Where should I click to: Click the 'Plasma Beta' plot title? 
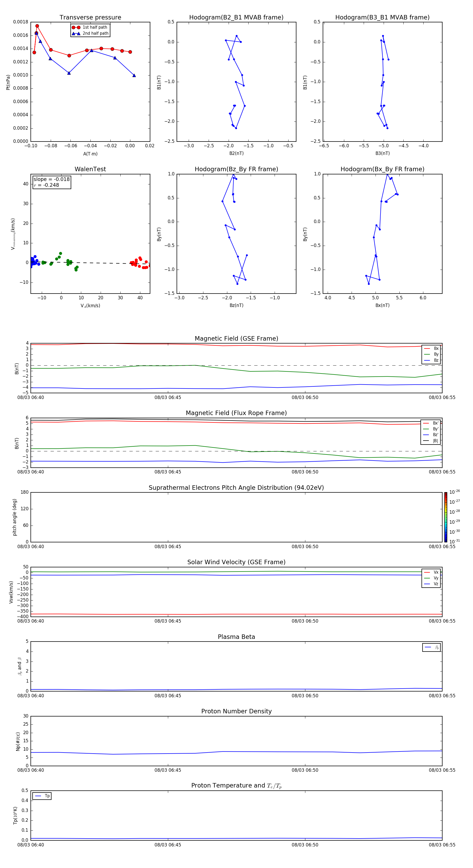click(236, 637)
